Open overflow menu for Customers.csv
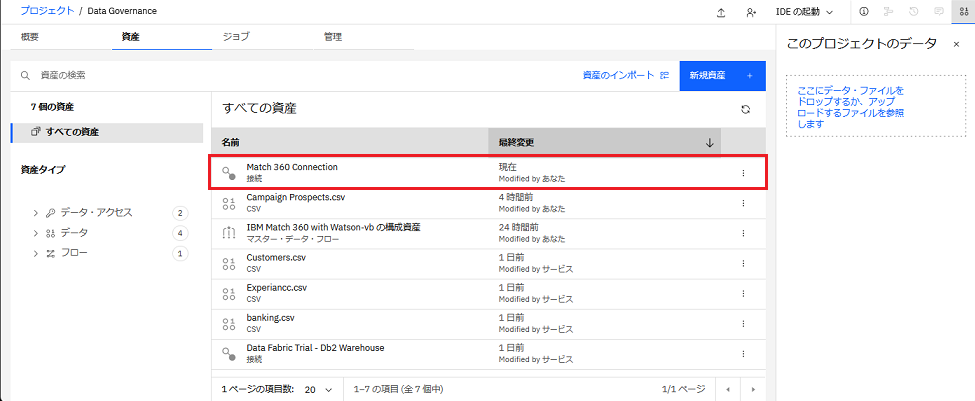 [743, 263]
